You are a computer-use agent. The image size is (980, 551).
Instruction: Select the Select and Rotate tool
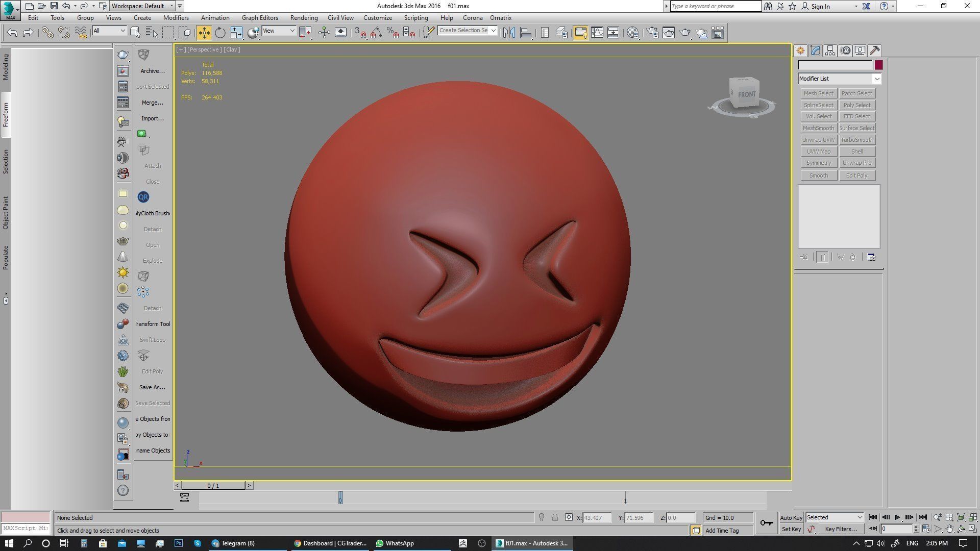[220, 33]
